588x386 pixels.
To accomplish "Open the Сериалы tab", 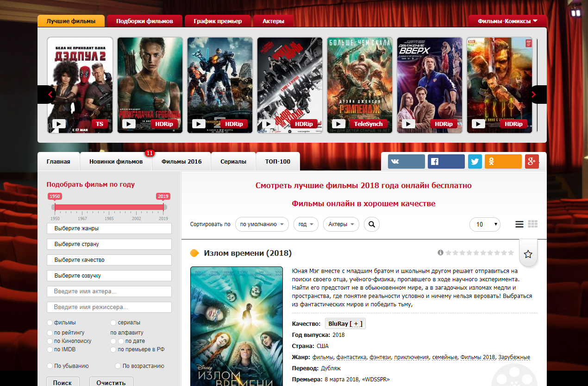I will click(233, 162).
